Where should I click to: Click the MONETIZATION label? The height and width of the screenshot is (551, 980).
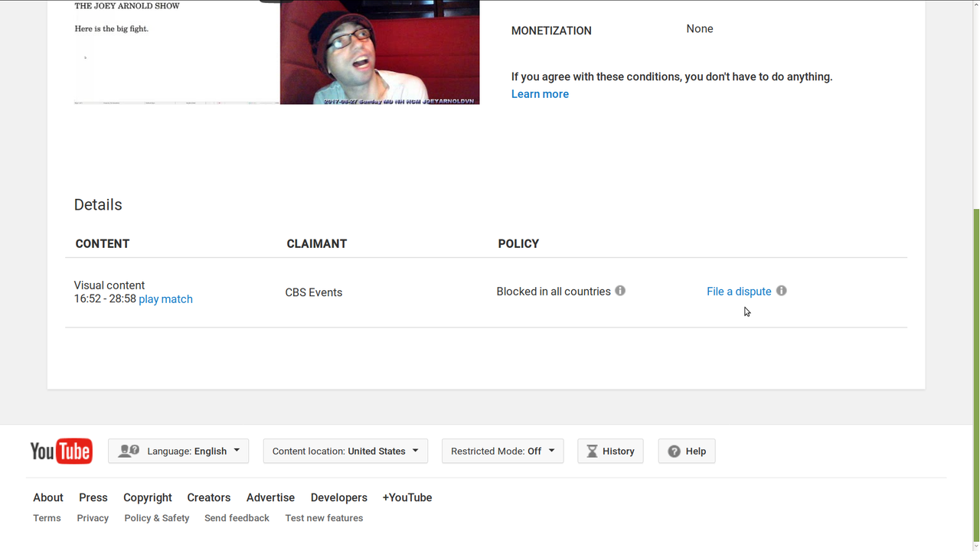click(551, 31)
